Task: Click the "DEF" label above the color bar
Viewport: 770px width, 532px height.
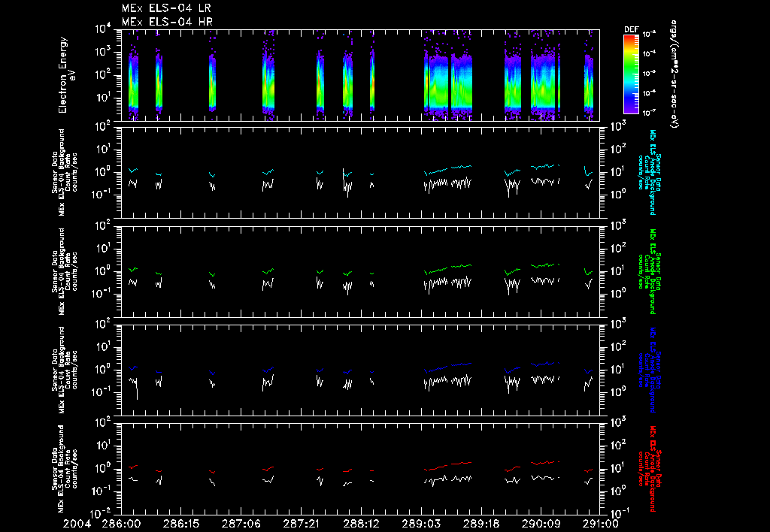Action: coord(631,29)
